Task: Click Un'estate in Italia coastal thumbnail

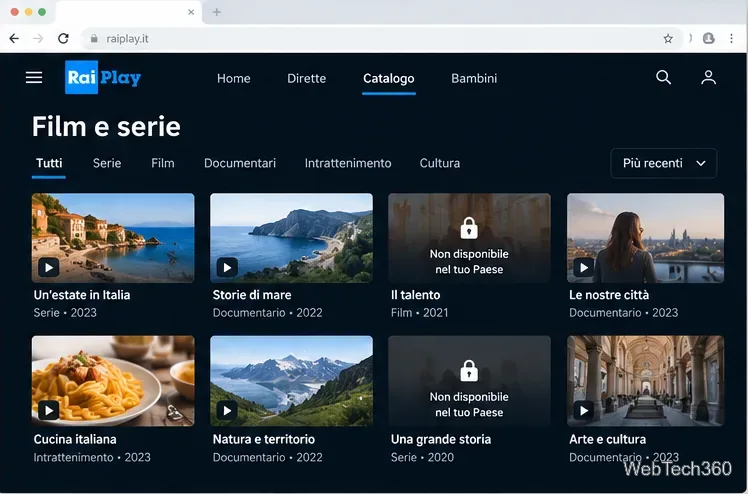Action: (x=113, y=237)
